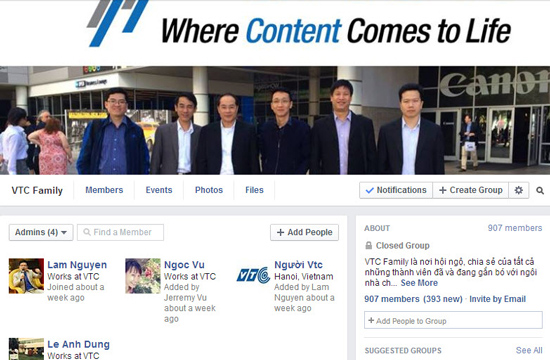550x360 pixels.
Task: Expand the Admins (4) dropdown
Action: click(x=41, y=232)
